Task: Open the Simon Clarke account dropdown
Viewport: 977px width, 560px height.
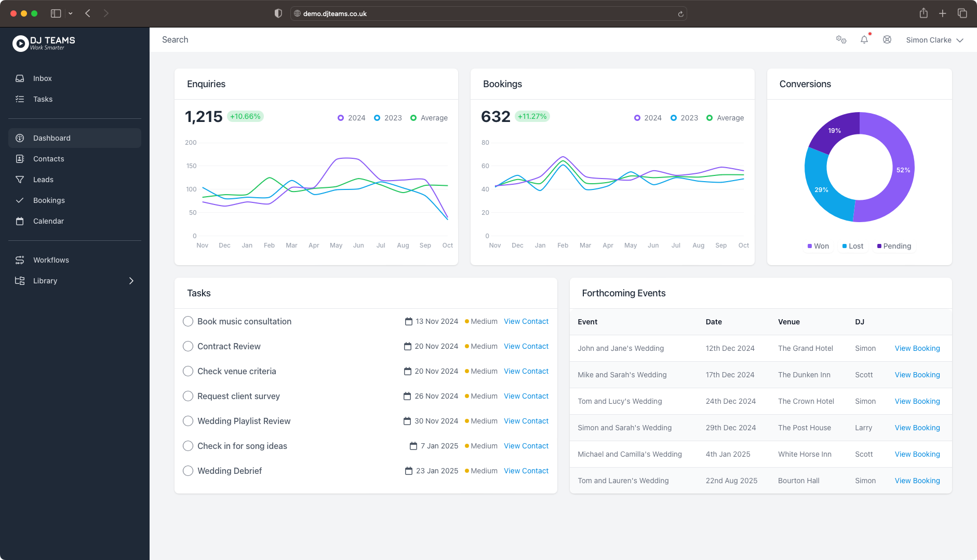Action: (933, 39)
